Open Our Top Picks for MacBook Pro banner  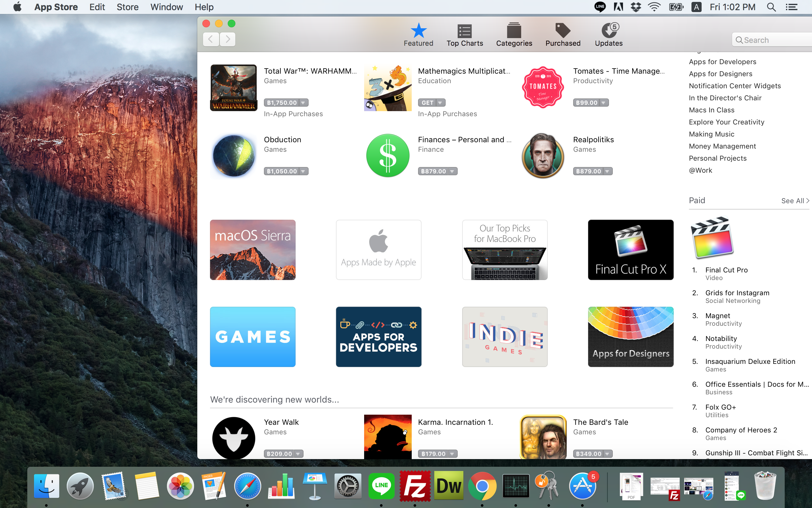pyautogui.click(x=505, y=250)
